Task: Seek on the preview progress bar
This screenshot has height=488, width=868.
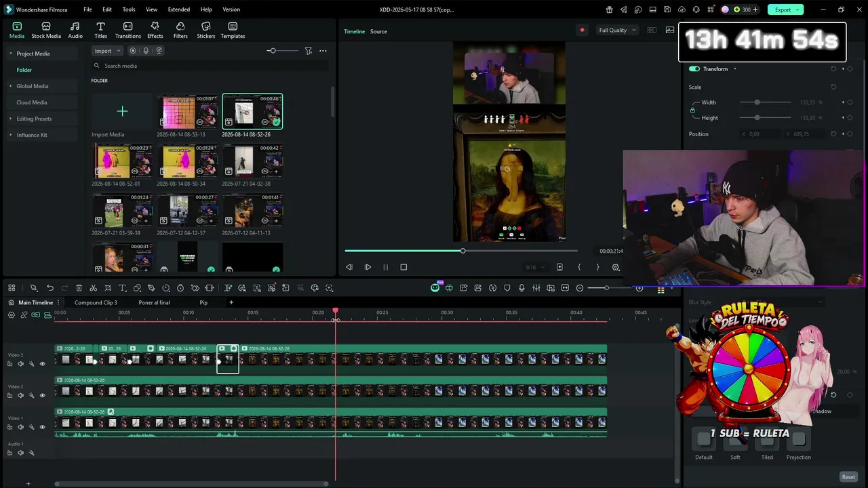Action: 461,251
